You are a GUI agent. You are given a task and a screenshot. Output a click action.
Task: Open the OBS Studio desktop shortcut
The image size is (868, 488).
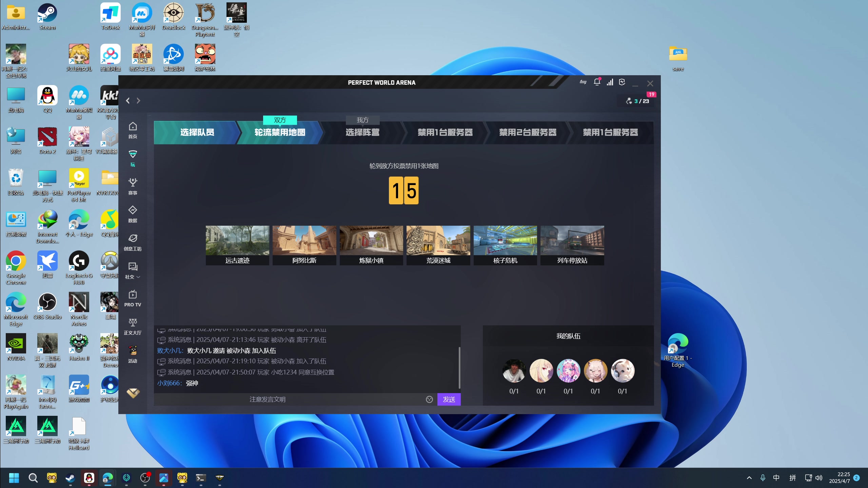pyautogui.click(x=47, y=306)
